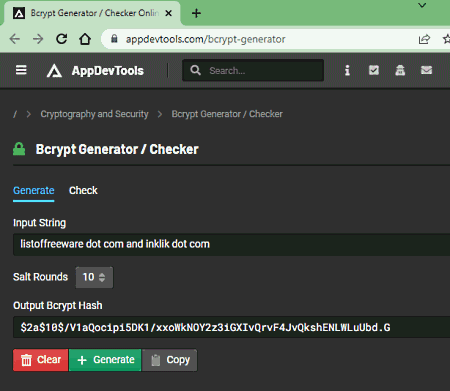Click the AppDevTools brand name

108,71
